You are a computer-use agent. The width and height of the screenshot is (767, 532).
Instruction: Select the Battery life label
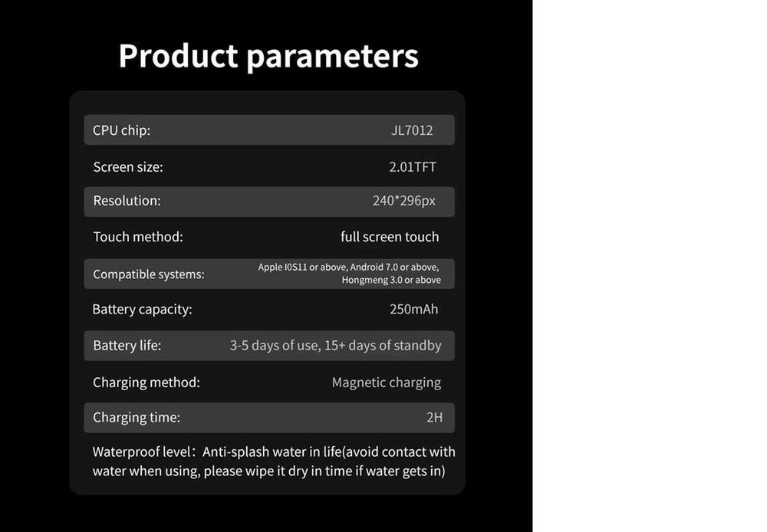point(127,346)
